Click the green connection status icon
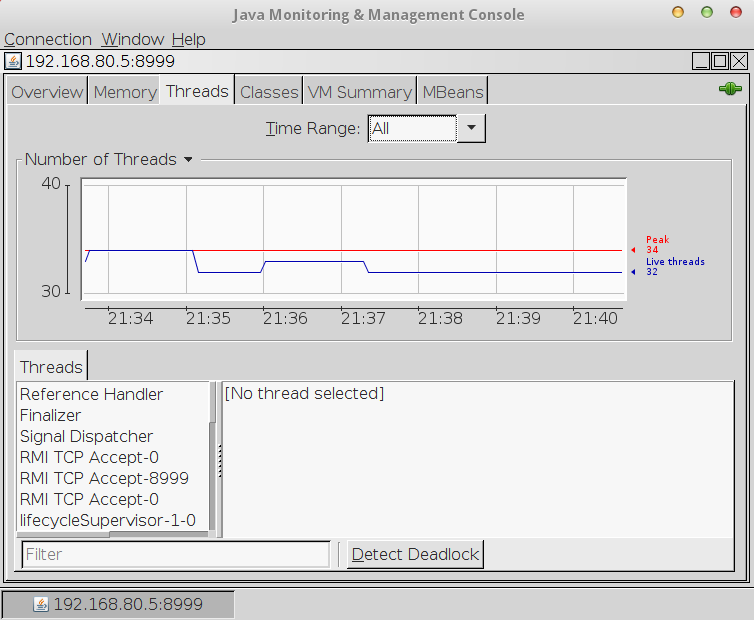754x620 pixels. tap(730, 89)
